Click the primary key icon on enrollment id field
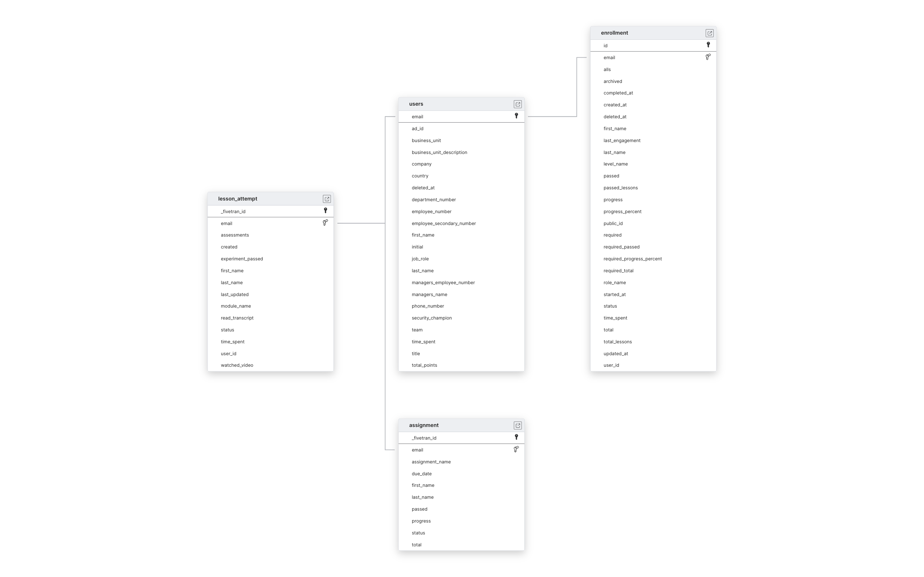Screen dimensions: 924x577 pos(708,45)
